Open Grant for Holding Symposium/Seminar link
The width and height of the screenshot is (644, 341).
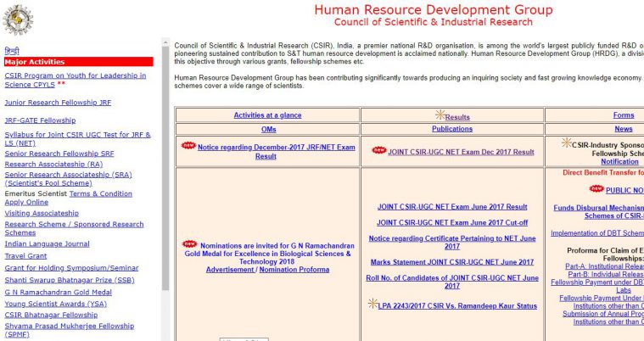coord(71,268)
